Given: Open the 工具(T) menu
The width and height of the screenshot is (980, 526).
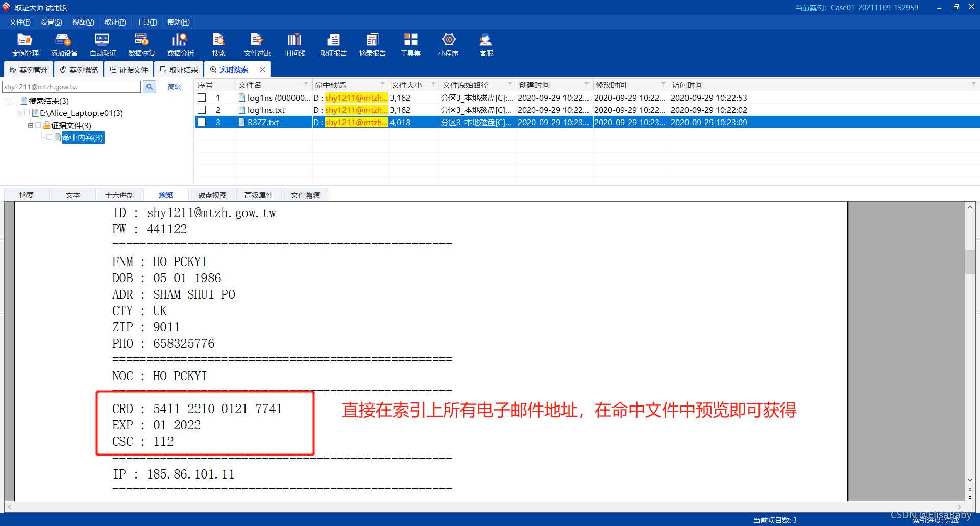Looking at the screenshot, I should [146, 22].
